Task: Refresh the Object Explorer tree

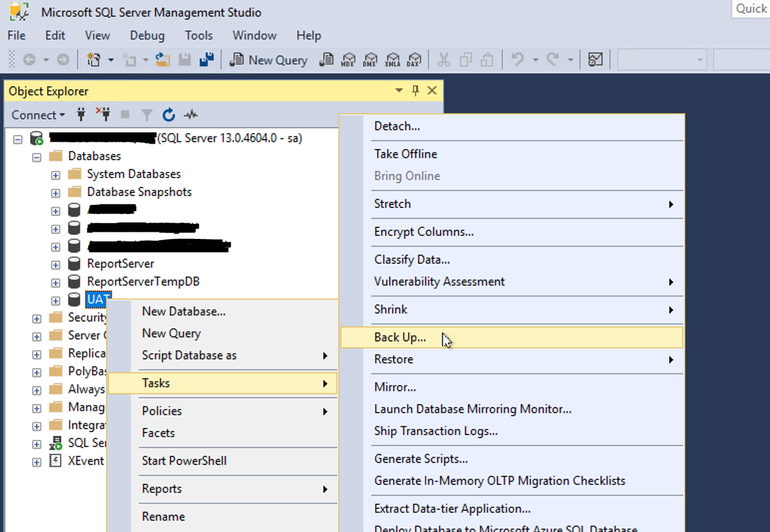Action: point(168,116)
